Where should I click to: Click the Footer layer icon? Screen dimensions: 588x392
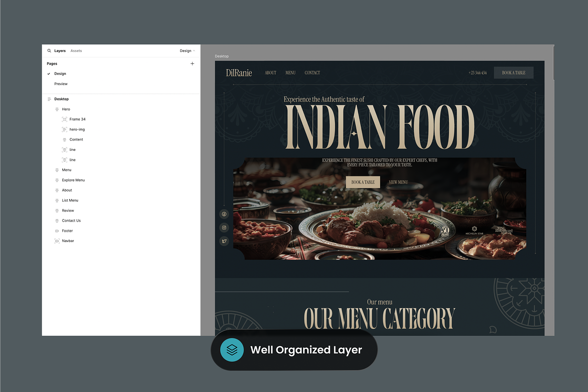(x=57, y=231)
